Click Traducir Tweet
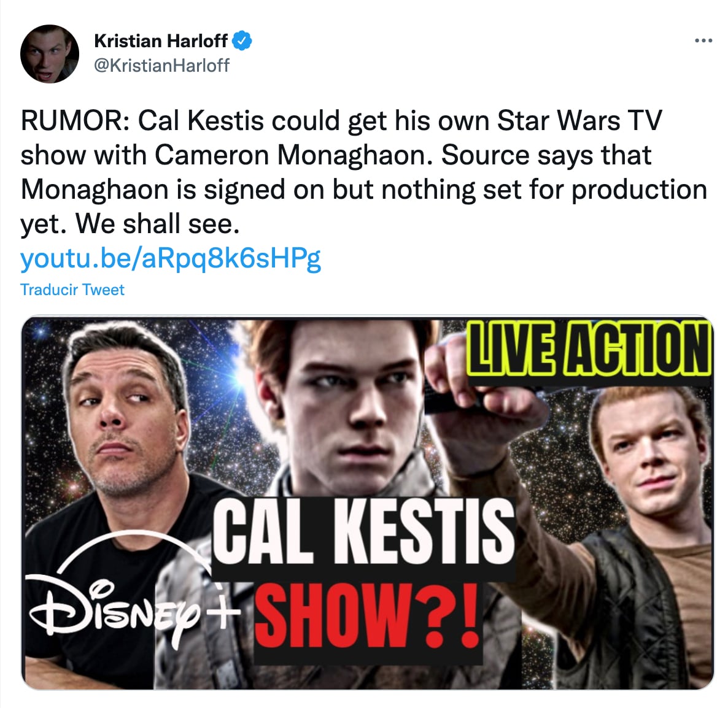Screen dimensions: 728x708 point(72,290)
